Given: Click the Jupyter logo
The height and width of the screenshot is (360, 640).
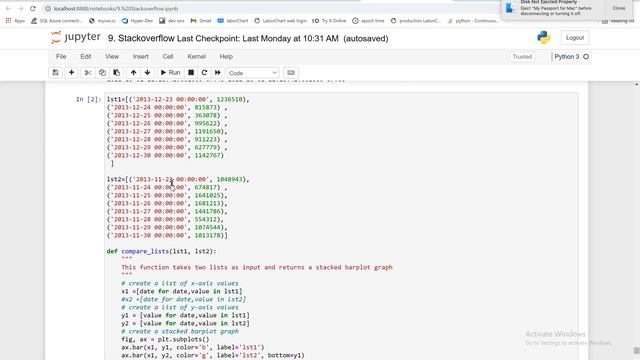Looking at the screenshot, I should [x=76, y=38].
